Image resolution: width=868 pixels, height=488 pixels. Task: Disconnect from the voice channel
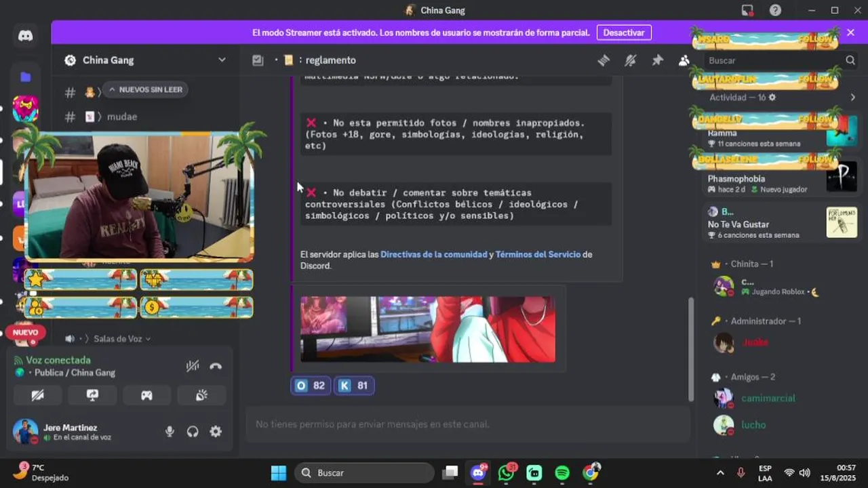pos(216,366)
